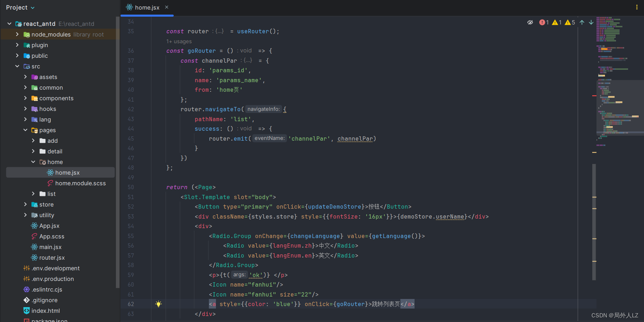This screenshot has height=322, width=644.
Task: Click the lang folder icon
Action: pos(34,119)
